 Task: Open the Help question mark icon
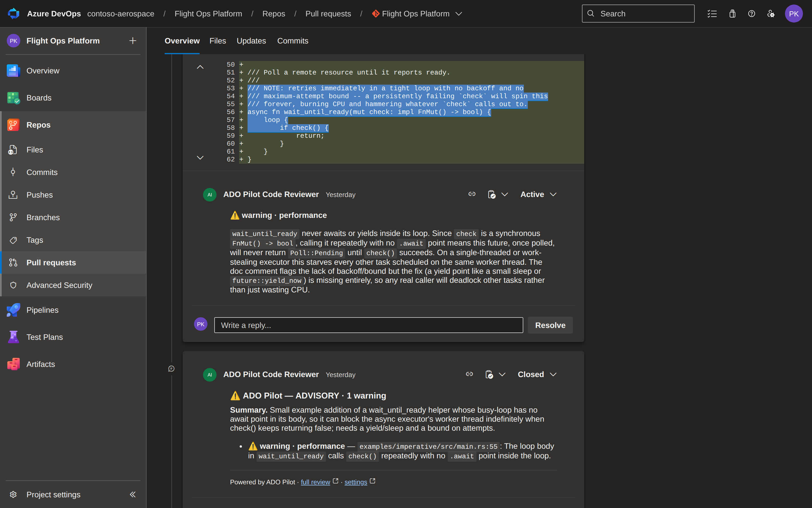click(752, 14)
